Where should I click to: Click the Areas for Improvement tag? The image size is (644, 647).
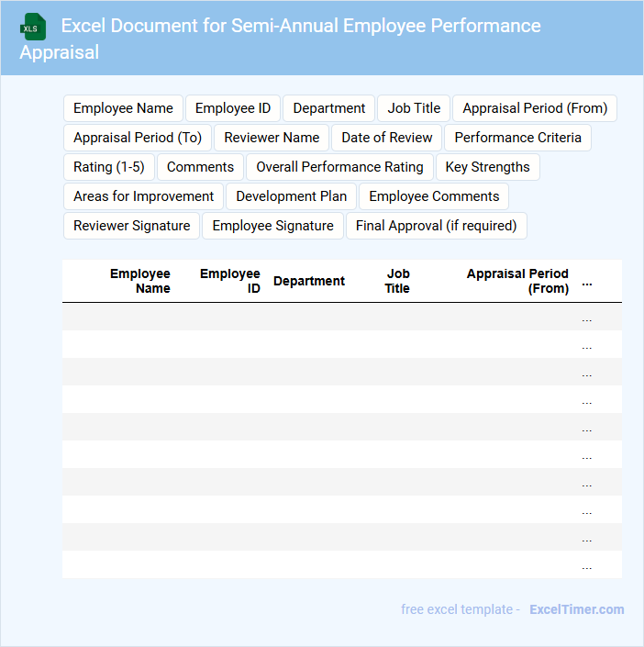(143, 196)
